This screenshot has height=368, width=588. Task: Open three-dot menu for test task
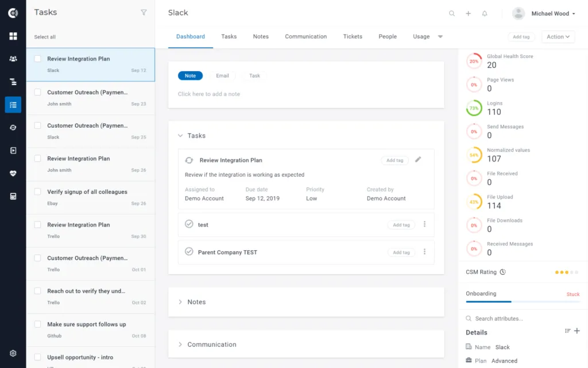pos(424,224)
